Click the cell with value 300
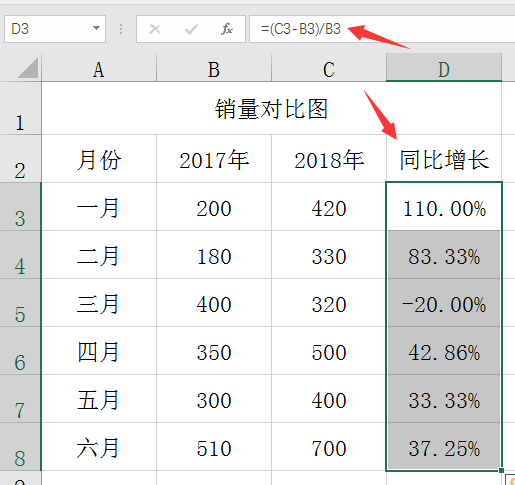Image resolution: width=515 pixels, height=485 pixels. [214, 398]
